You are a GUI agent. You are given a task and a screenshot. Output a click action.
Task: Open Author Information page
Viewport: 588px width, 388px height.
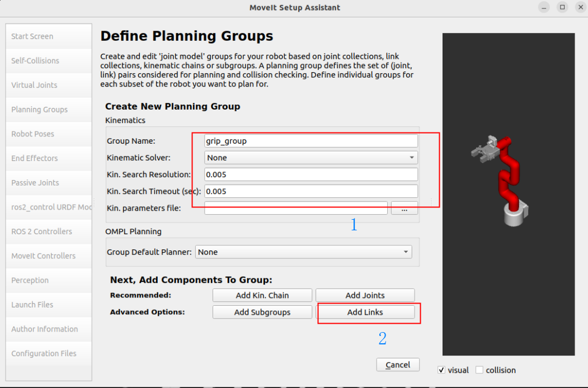49,329
